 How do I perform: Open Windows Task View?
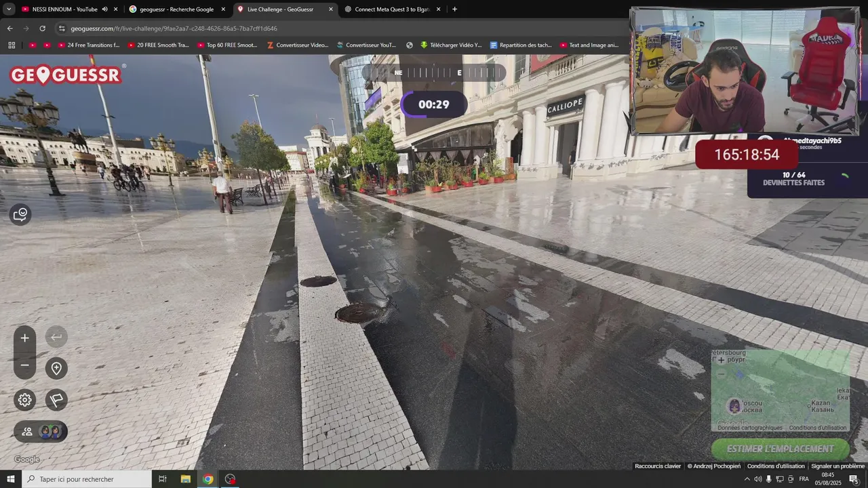163,479
